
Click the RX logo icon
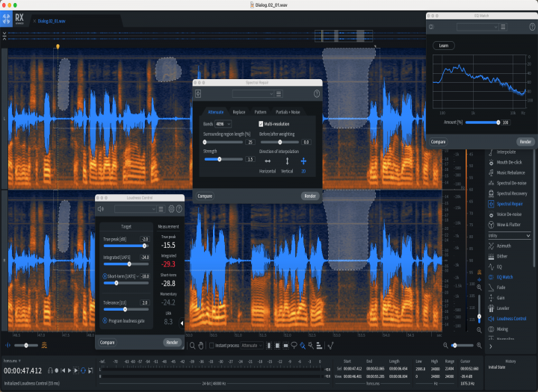coord(6,18)
